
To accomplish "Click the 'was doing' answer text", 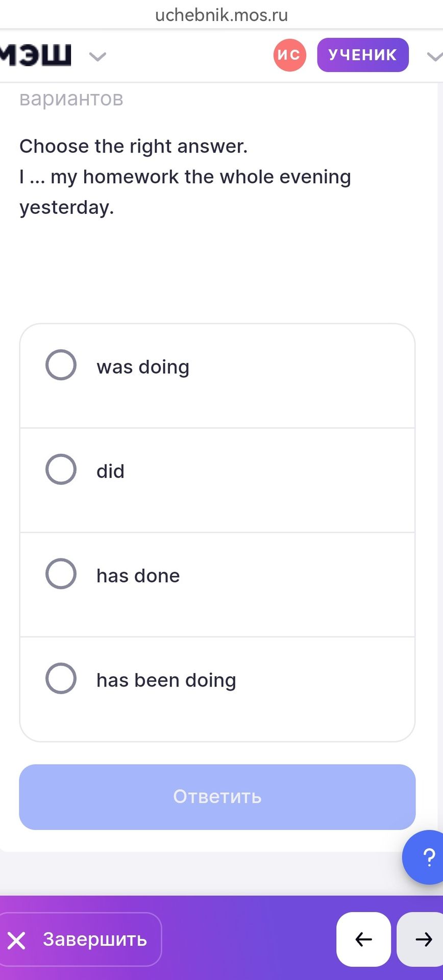I will click(x=143, y=367).
